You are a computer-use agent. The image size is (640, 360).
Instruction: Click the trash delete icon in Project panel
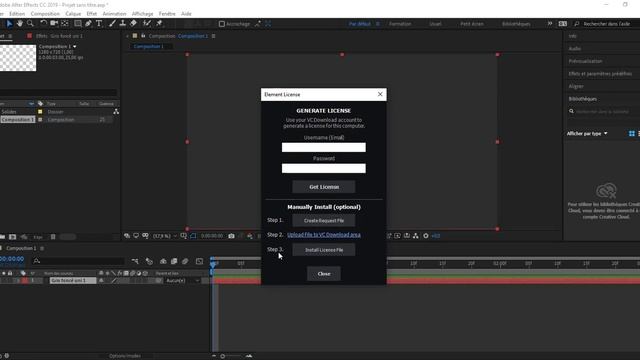coord(53,237)
